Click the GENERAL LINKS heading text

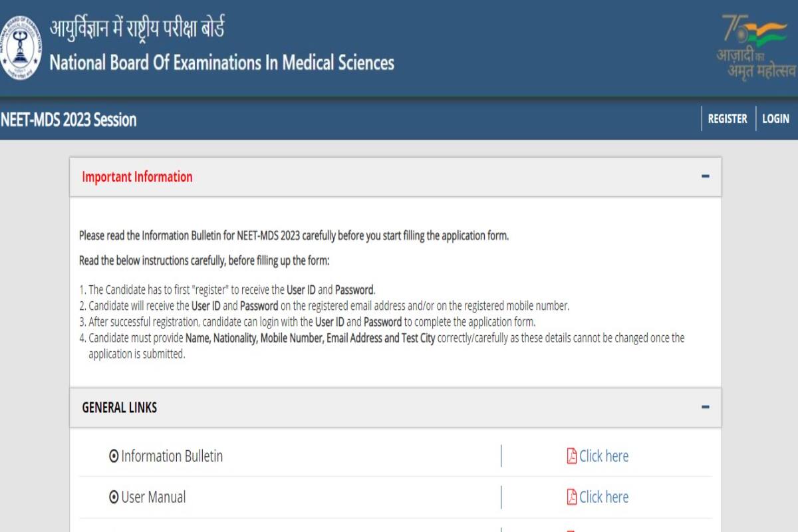[x=118, y=408]
